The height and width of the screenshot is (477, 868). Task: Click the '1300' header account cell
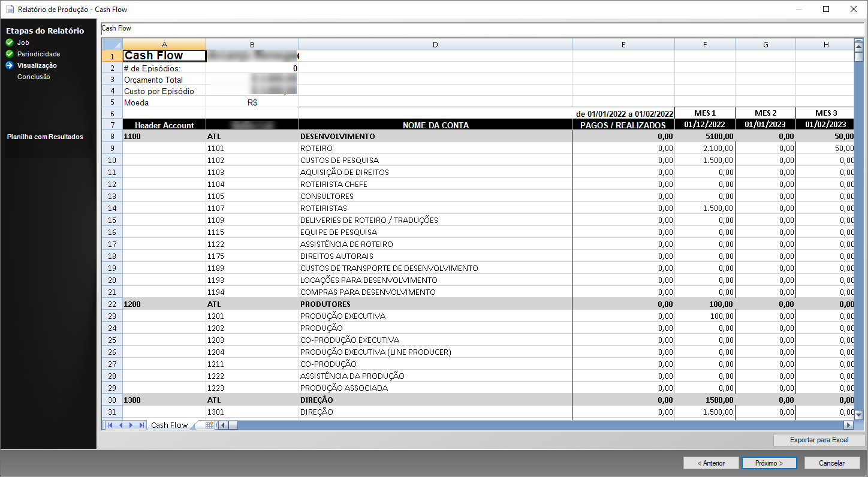[164, 400]
